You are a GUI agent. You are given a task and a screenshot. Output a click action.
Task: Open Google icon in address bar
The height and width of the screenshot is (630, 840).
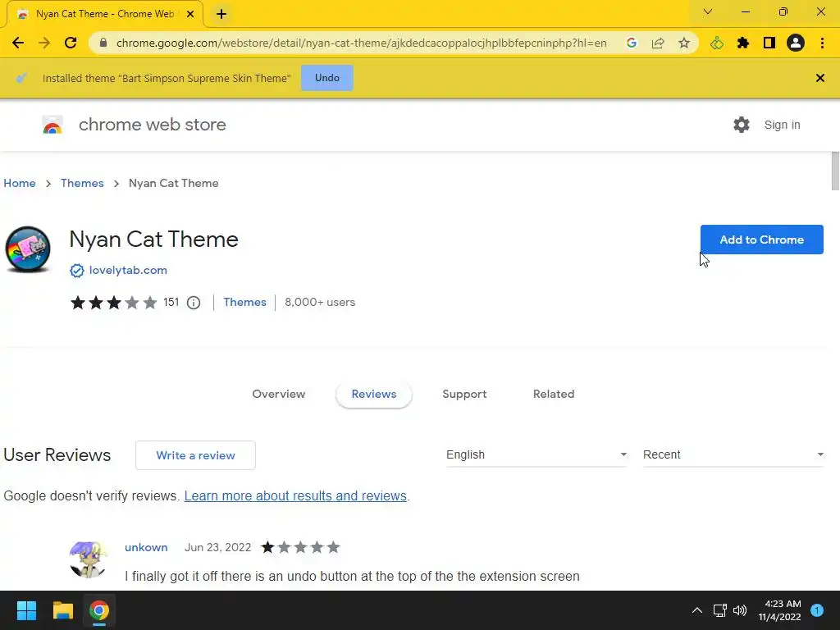[632, 43]
